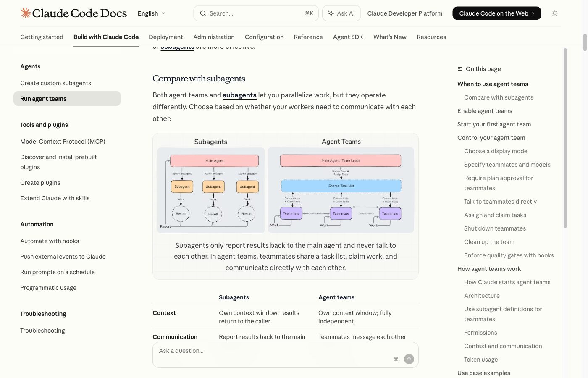Jump to Clean up the team
The height and width of the screenshot is (378, 588).
click(489, 242)
